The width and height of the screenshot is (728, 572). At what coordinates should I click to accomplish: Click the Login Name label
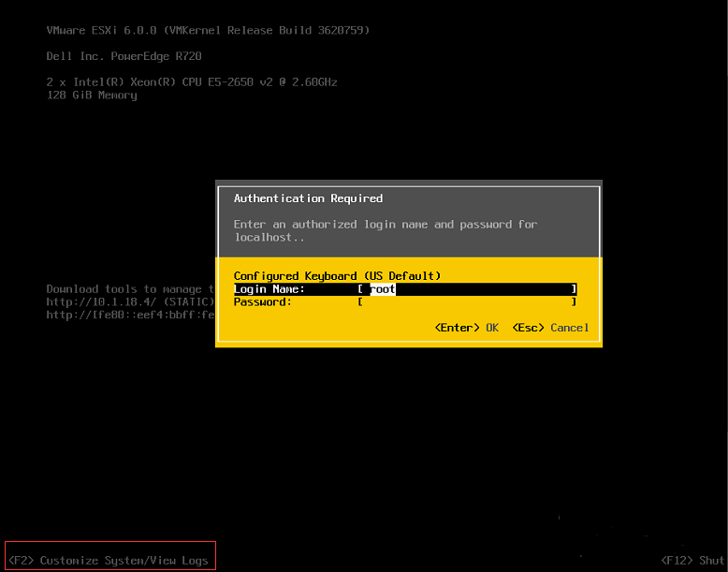pyautogui.click(x=269, y=289)
